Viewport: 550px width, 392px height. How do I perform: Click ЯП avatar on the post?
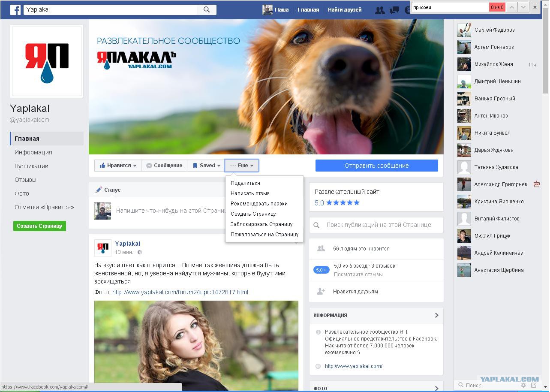(x=102, y=247)
